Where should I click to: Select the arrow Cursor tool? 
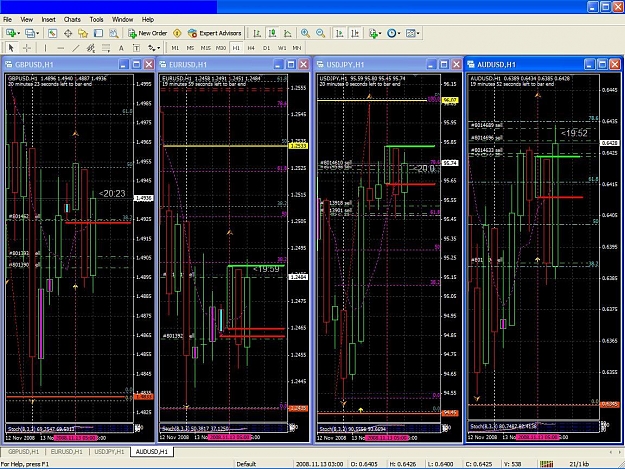coord(11,48)
